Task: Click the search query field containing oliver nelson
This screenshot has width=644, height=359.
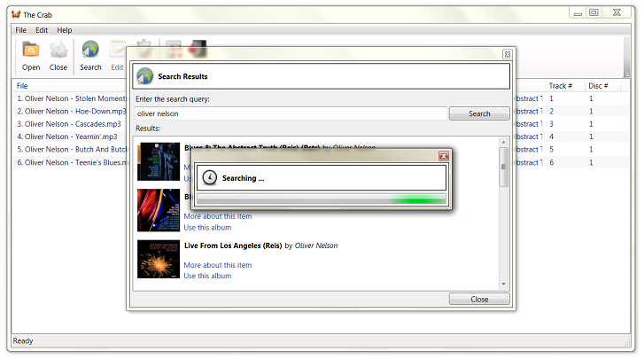Action: coord(291,113)
